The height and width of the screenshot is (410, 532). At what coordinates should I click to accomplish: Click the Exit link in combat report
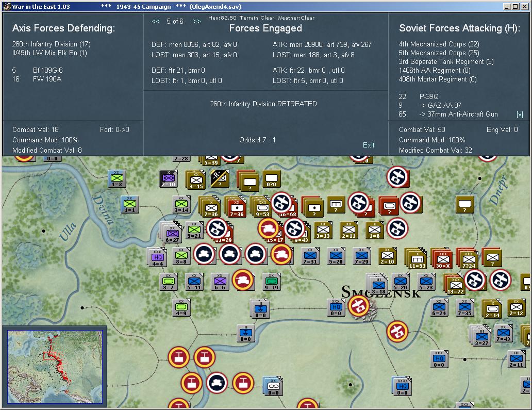369,145
